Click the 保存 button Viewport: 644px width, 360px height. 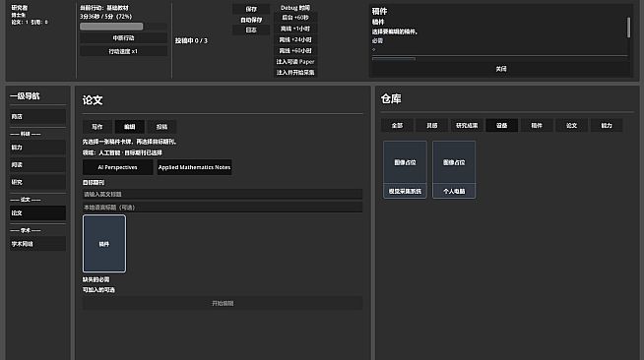point(251,9)
